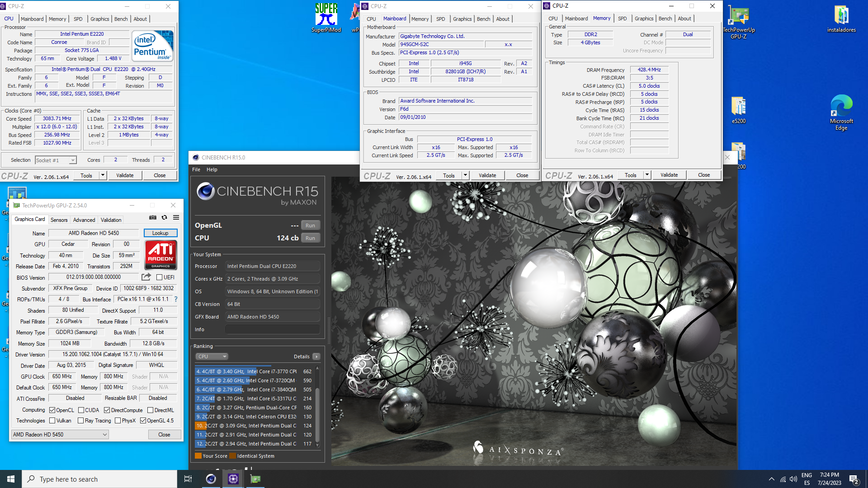
Task: Open network status tray icon
Action: pos(783,479)
